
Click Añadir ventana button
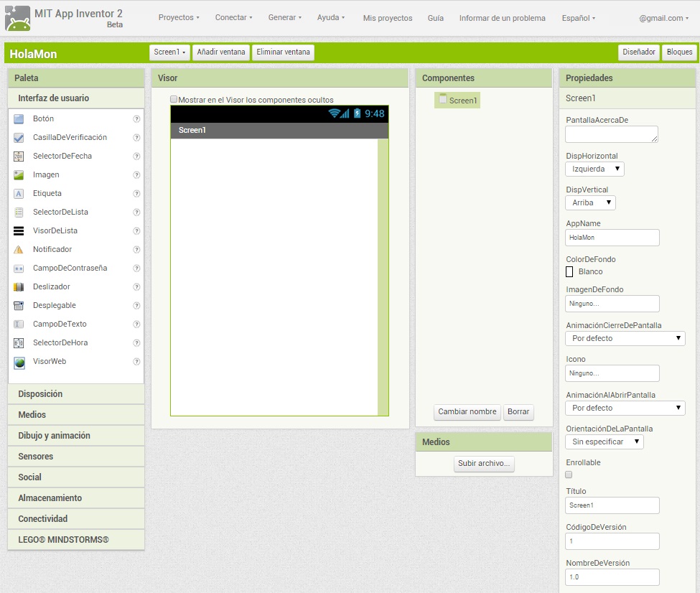pos(221,52)
